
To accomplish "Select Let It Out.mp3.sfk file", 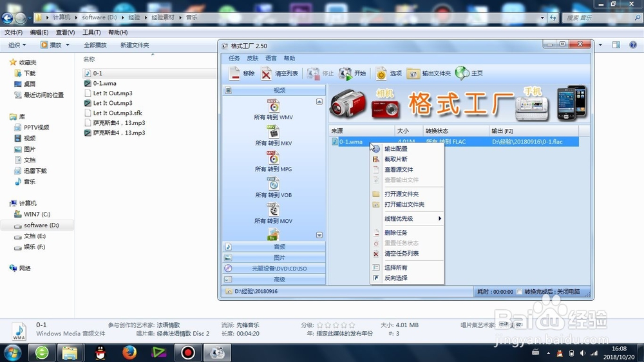I will point(117,113).
